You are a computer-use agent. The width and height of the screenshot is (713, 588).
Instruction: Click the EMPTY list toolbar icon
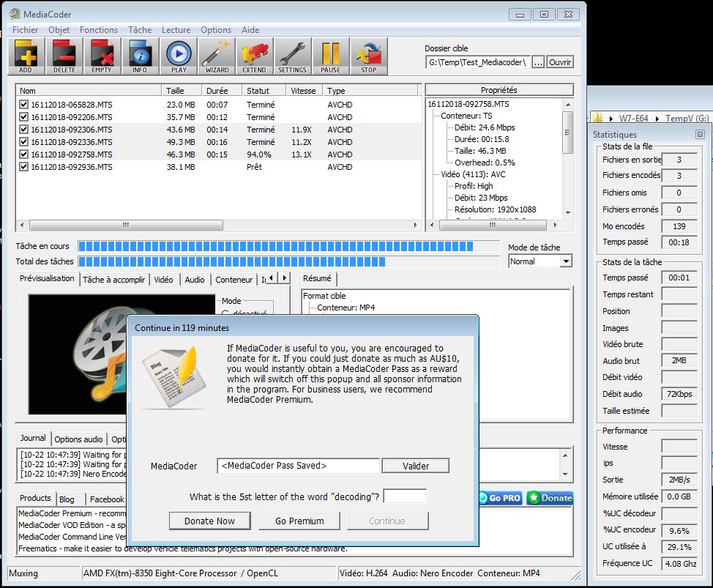pos(102,56)
